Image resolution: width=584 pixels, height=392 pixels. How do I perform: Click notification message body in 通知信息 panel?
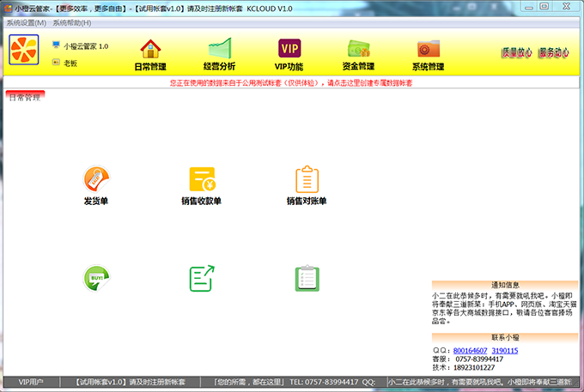[x=502, y=308]
